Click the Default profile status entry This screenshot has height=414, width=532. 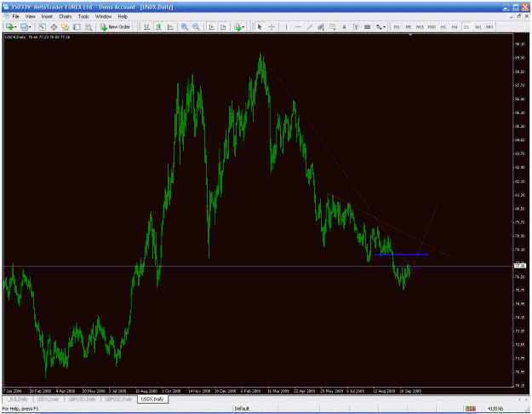pyautogui.click(x=242, y=409)
